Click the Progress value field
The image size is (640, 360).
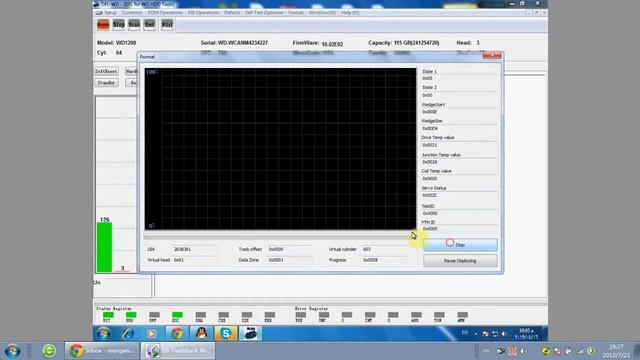pyautogui.click(x=384, y=260)
